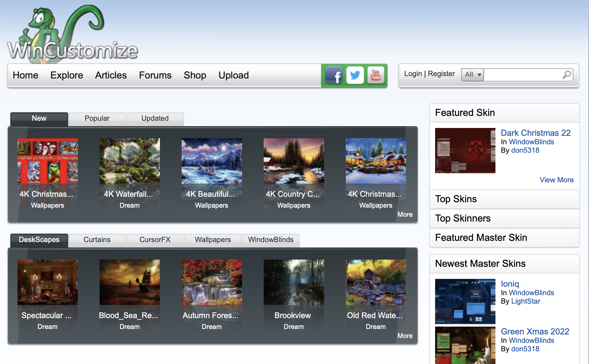Viewport: 589px width, 364px height.
Task: Open the Explore menu
Action: click(67, 75)
